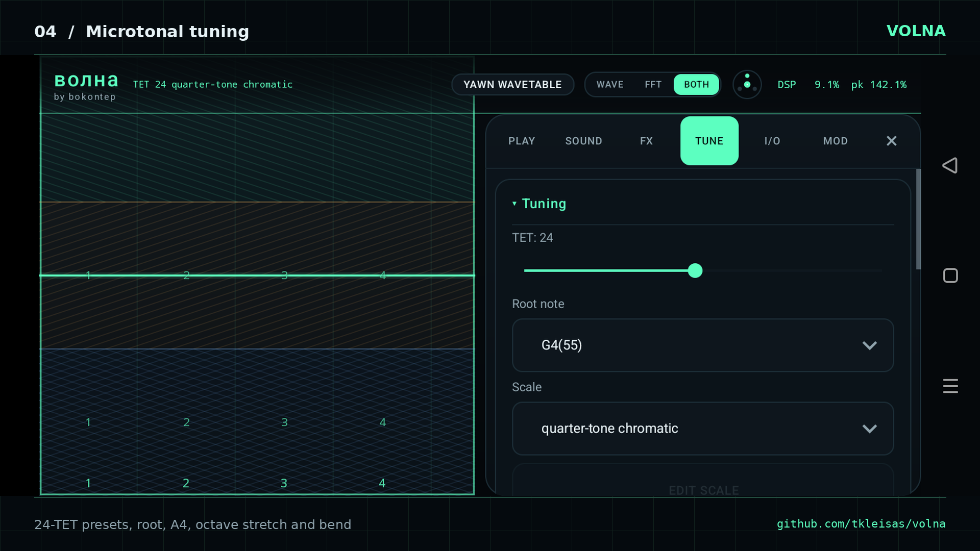This screenshot has height=551, width=980.
Task: Tap the Android recents menu icon
Action: (x=950, y=386)
